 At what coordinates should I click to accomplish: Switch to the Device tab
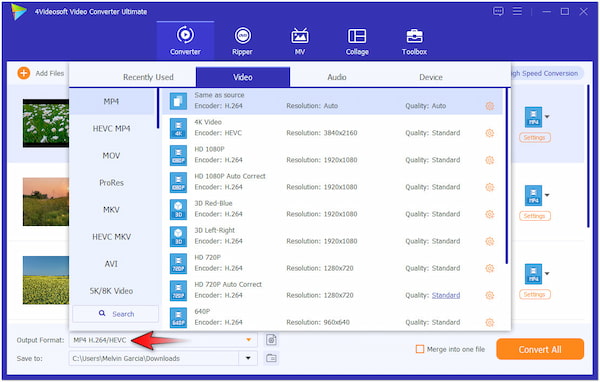pyautogui.click(x=431, y=77)
